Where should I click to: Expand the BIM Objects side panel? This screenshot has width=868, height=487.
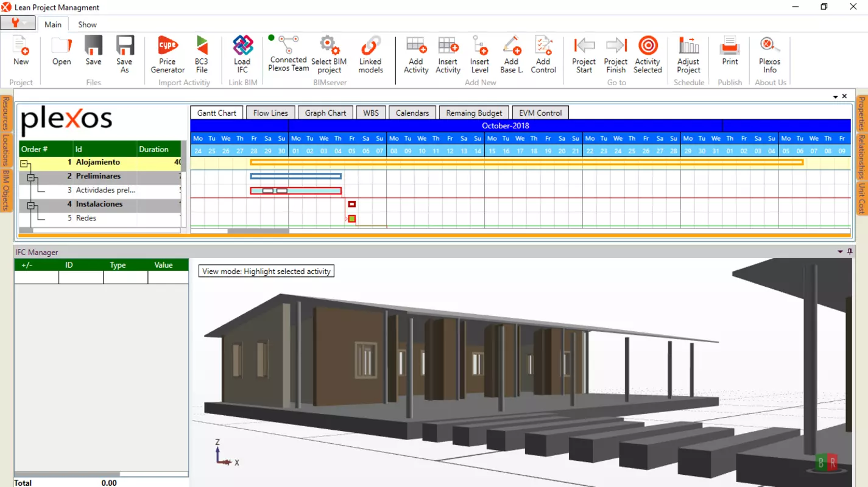click(5, 190)
